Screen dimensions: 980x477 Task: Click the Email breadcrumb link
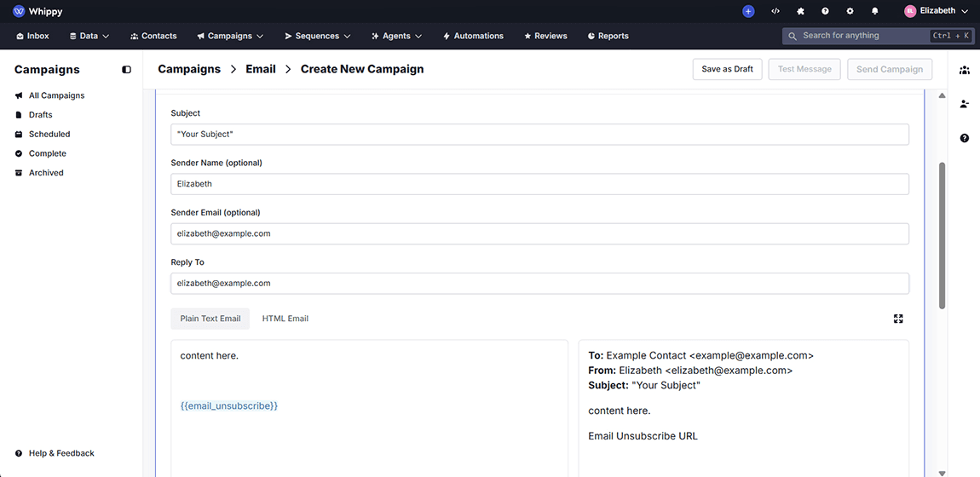click(261, 69)
